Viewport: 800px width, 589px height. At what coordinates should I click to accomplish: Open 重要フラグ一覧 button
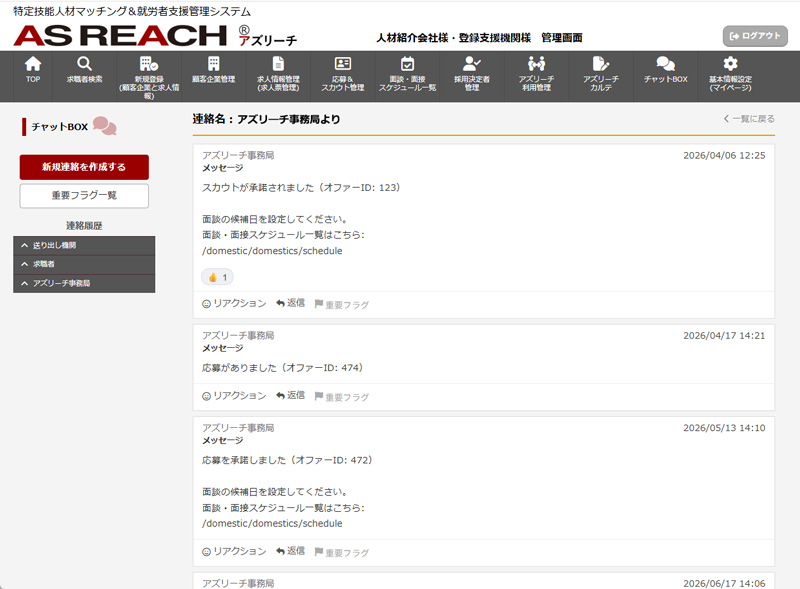click(x=84, y=195)
